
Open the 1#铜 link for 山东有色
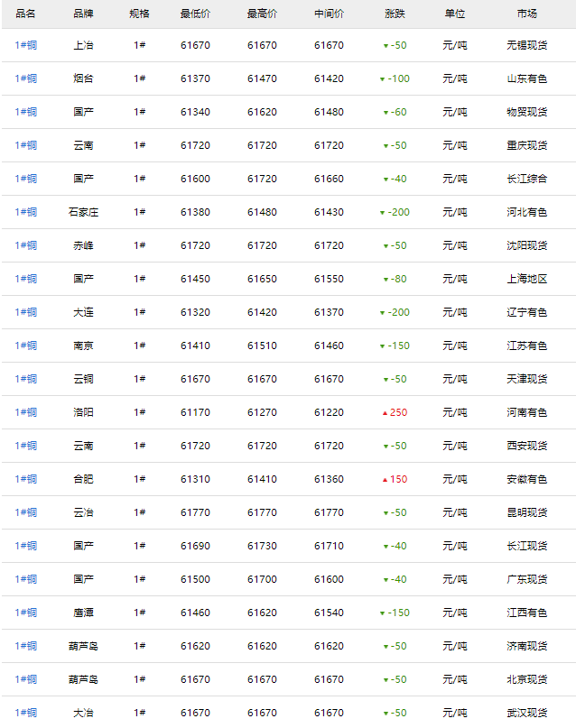[x=26, y=78]
